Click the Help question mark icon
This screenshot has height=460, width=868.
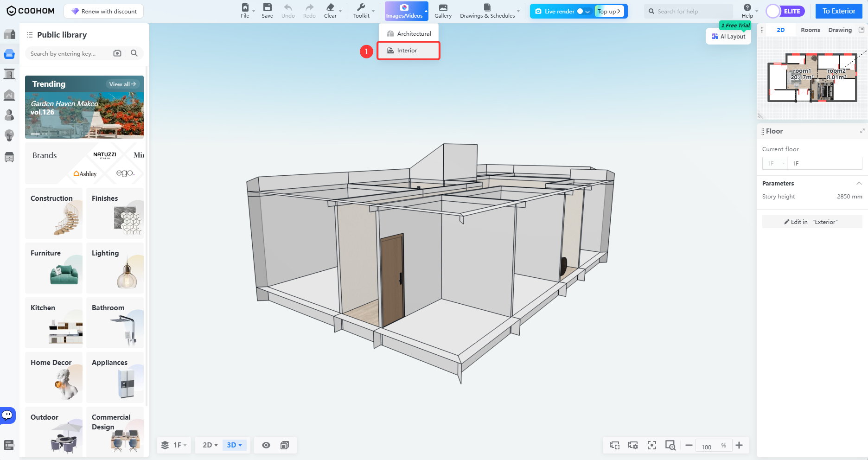point(747,7)
